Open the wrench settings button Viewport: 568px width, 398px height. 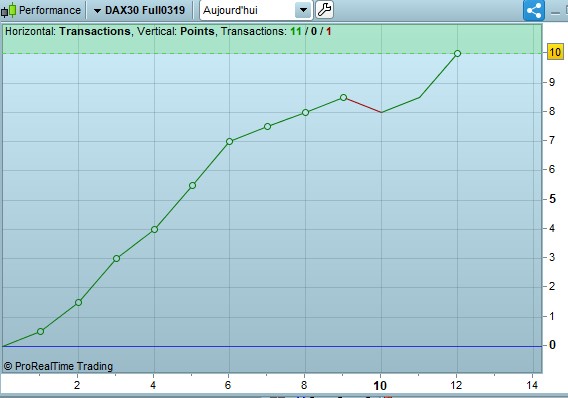tap(324, 10)
